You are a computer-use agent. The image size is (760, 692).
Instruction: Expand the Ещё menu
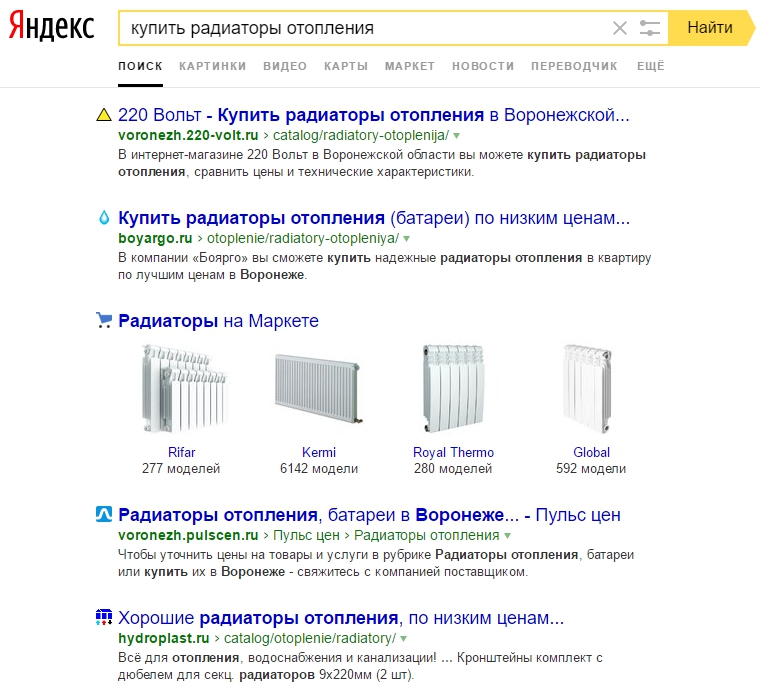pyautogui.click(x=650, y=66)
